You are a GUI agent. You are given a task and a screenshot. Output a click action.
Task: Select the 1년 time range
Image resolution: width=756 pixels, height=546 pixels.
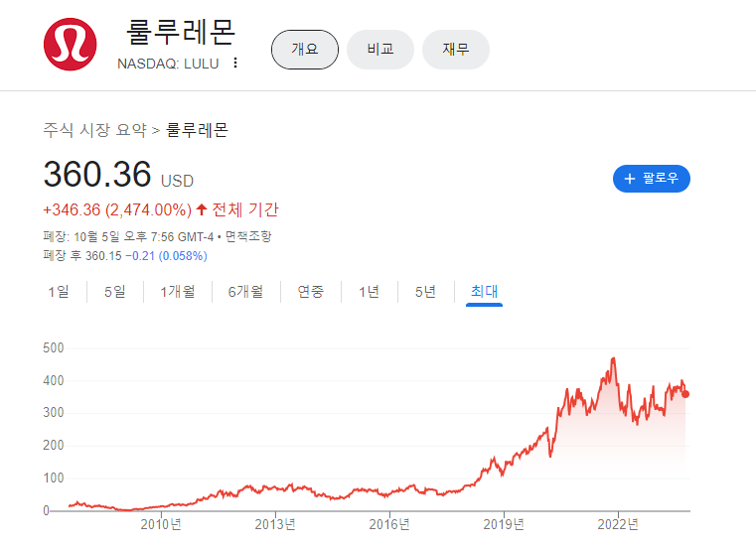point(369,292)
